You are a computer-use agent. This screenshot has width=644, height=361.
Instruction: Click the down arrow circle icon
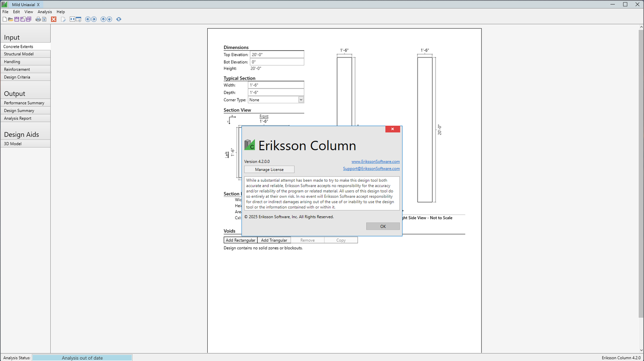click(109, 19)
